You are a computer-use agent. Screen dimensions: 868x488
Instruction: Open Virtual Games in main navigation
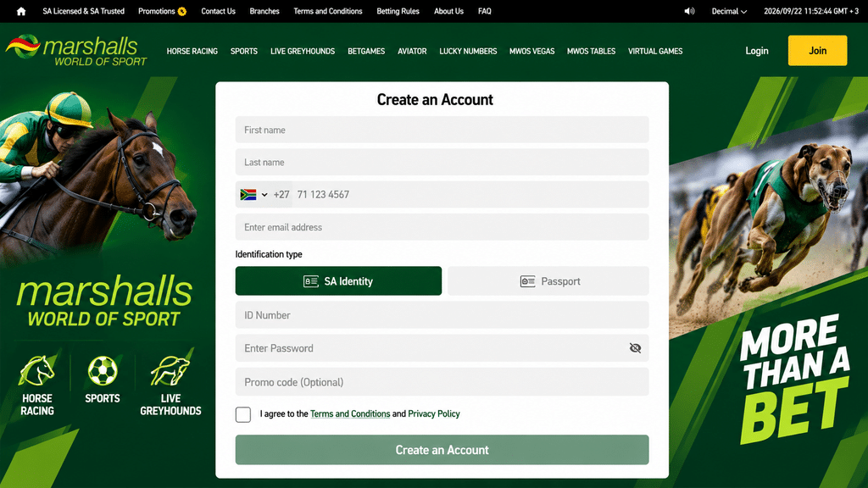655,51
